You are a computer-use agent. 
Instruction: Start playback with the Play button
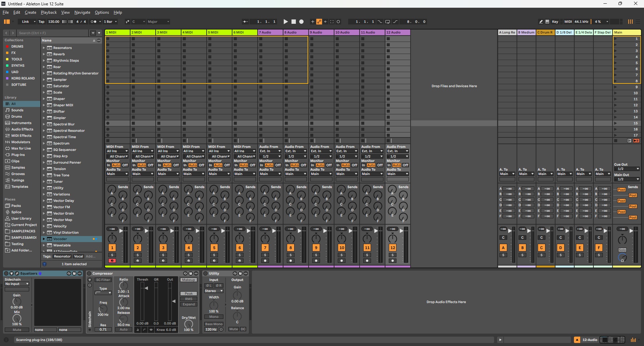pos(285,21)
